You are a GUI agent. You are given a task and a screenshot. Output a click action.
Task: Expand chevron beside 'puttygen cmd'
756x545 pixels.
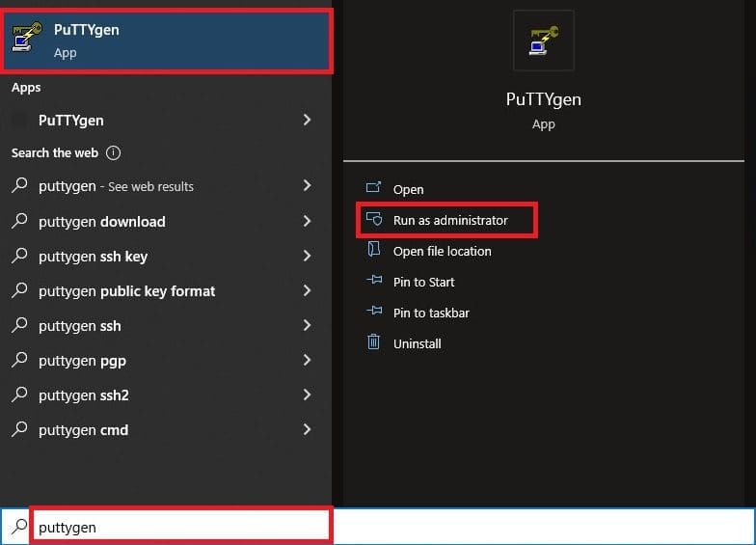click(307, 429)
